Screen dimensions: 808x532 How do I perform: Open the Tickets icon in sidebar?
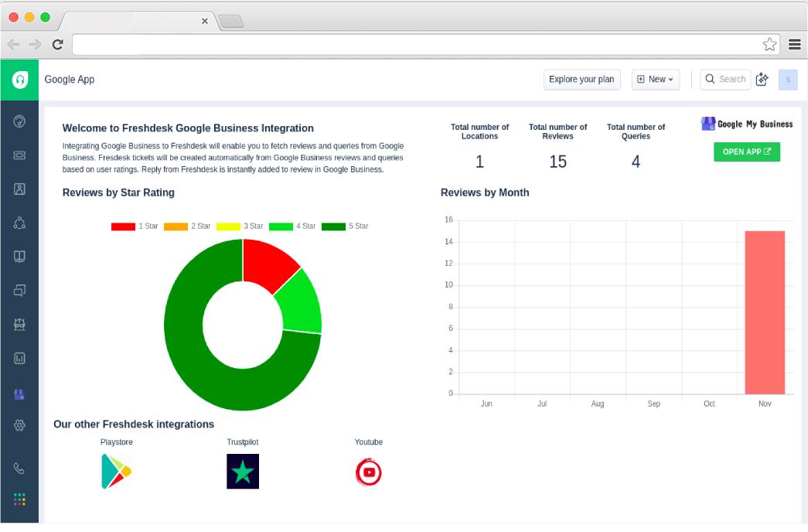coord(19,155)
